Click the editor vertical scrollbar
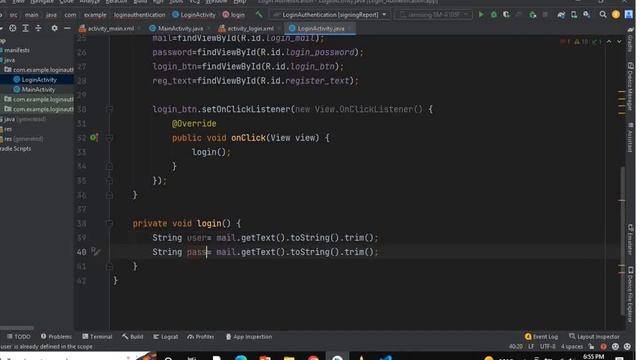The image size is (640, 360). point(622,241)
